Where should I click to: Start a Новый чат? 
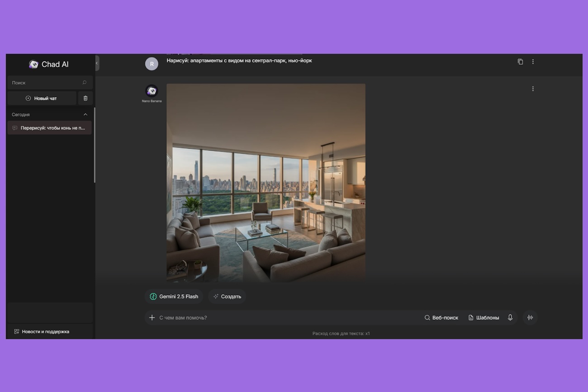[42, 98]
